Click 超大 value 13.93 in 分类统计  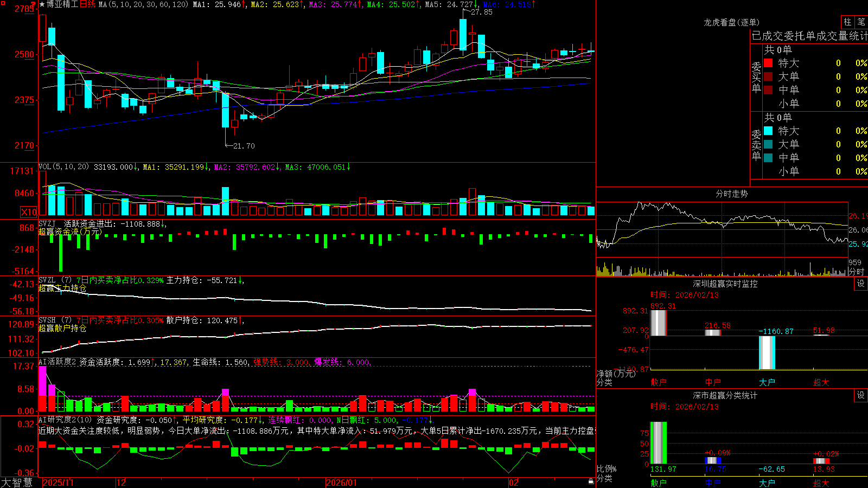(x=824, y=469)
